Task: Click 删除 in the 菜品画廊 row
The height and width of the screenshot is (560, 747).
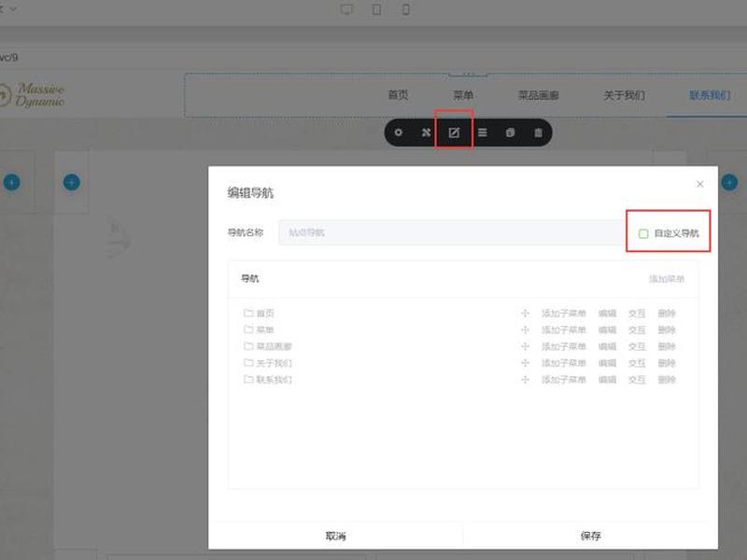Action: (667, 346)
